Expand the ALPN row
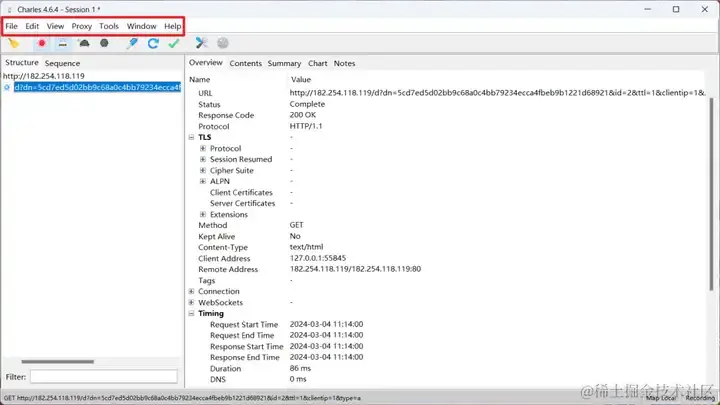Viewport: 720px width, 405px height. pyautogui.click(x=203, y=181)
